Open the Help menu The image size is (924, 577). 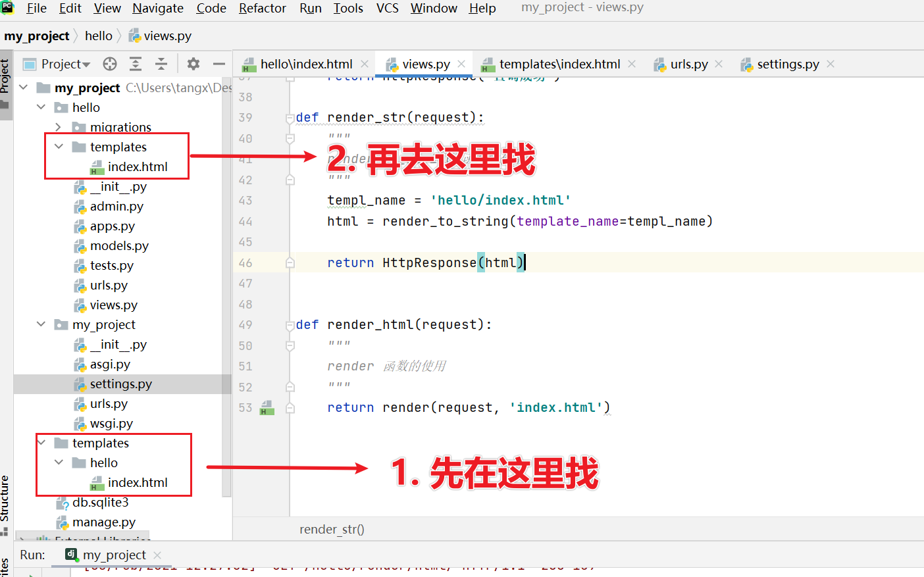(482, 8)
